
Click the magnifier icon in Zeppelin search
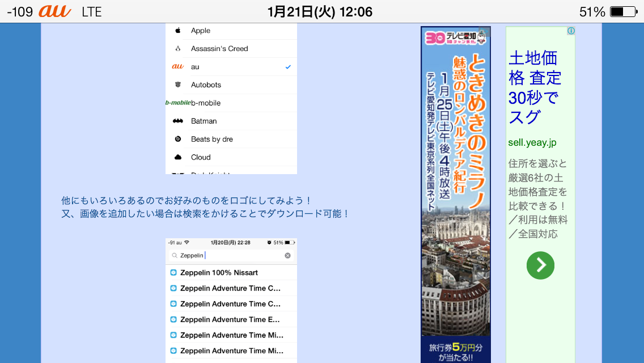click(175, 255)
